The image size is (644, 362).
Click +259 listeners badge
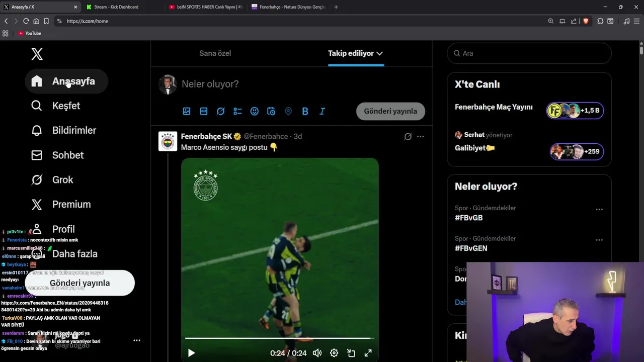(x=577, y=151)
